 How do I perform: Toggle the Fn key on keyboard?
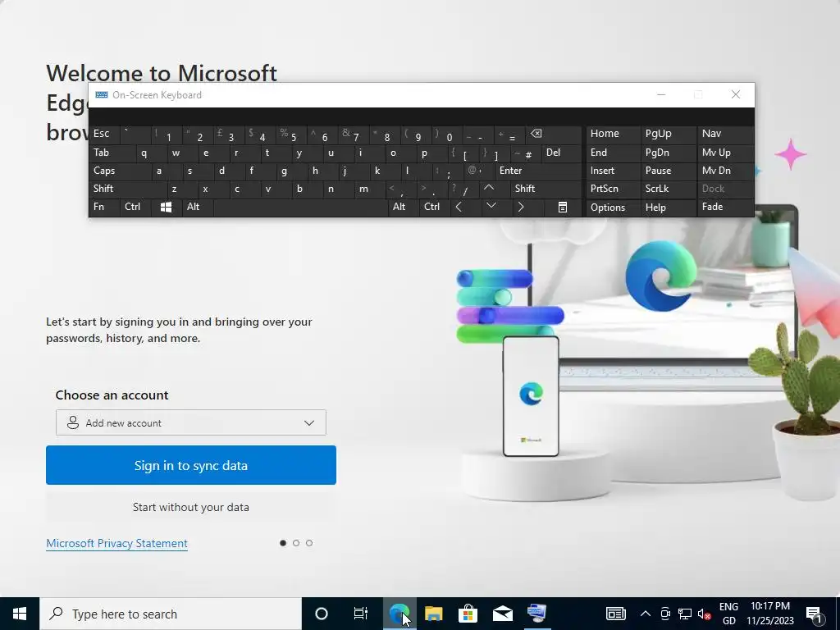click(x=104, y=208)
